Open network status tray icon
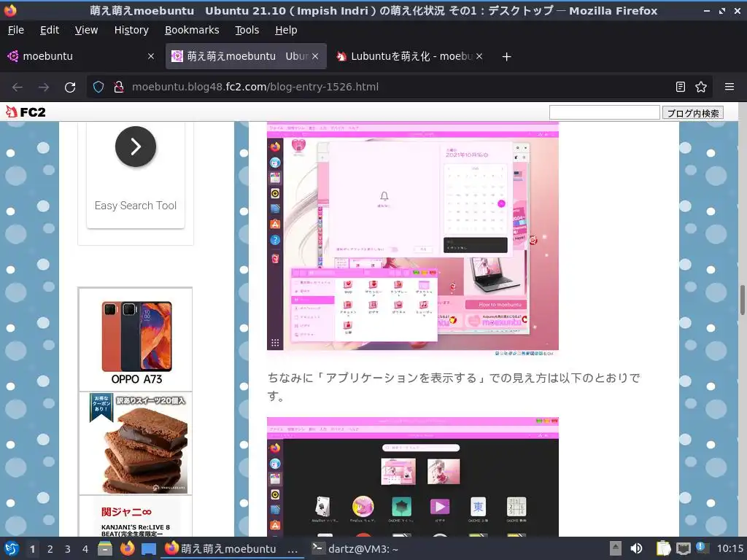The width and height of the screenshot is (747, 560). [x=683, y=549]
